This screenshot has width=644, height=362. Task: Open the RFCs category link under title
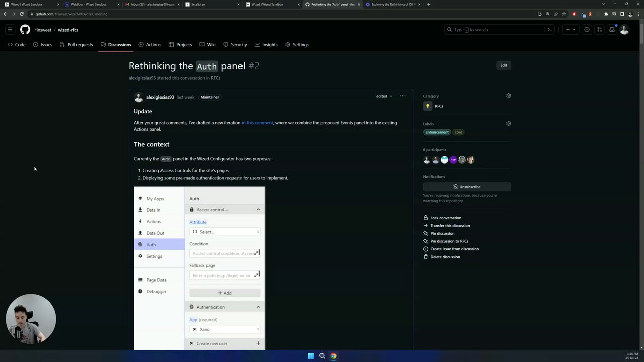(x=216, y=78)
